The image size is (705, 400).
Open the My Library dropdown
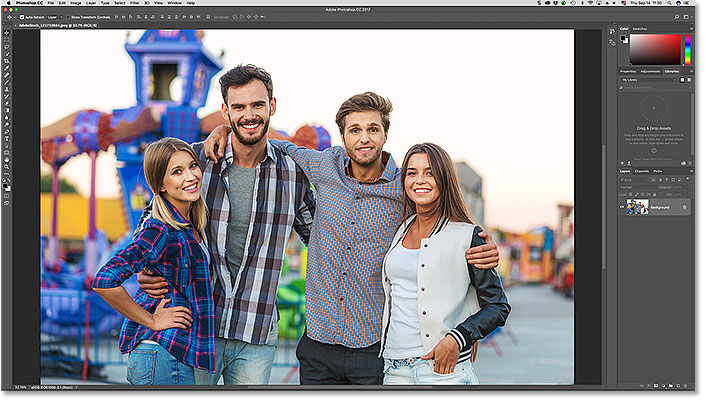(648, 80)
